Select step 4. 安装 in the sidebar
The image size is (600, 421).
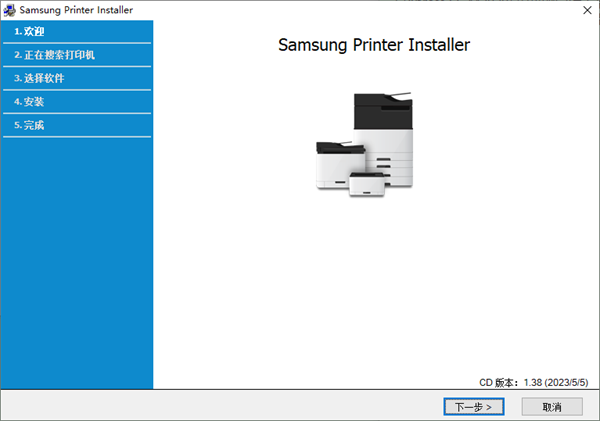(x=77, y=102)
